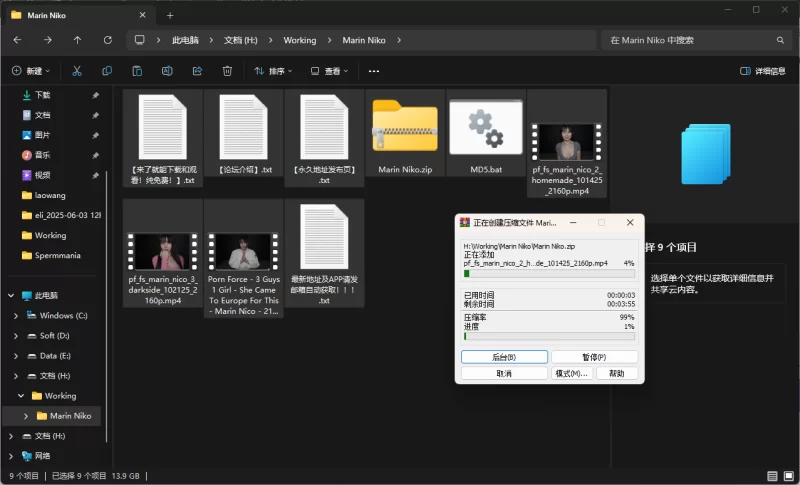The image size is (800, 485).
Task: Click the Rename icon in toolbar
Action: (167, 71)
